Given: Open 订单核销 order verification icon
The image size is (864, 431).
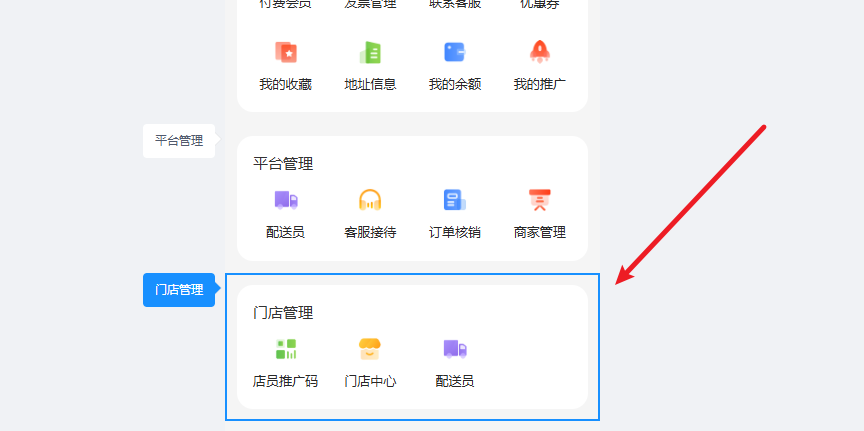Looking at the screenshot, I should 455,200.
